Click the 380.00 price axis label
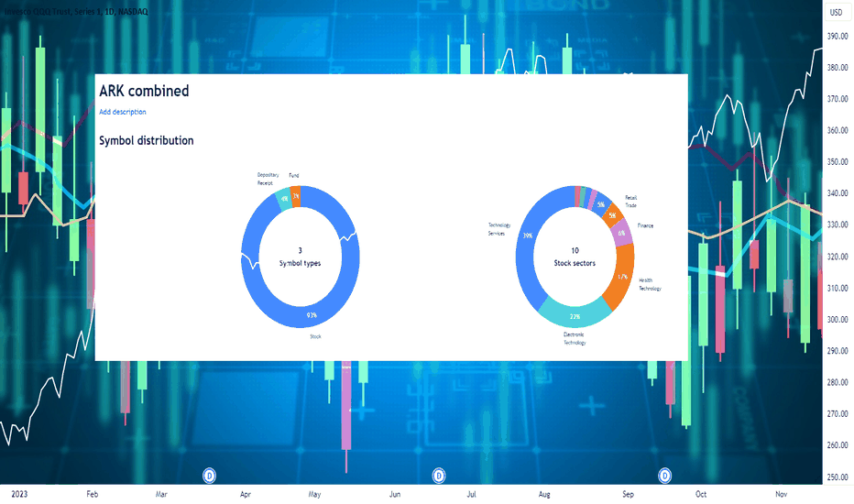 838,68
